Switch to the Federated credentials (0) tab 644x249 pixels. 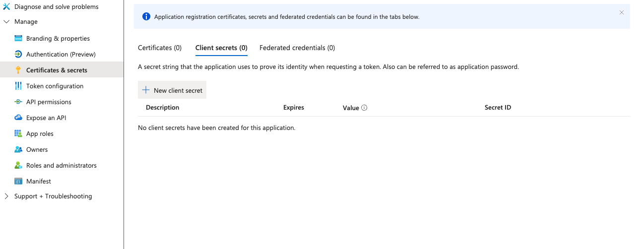pyautogui.click(x=297, y=48)
